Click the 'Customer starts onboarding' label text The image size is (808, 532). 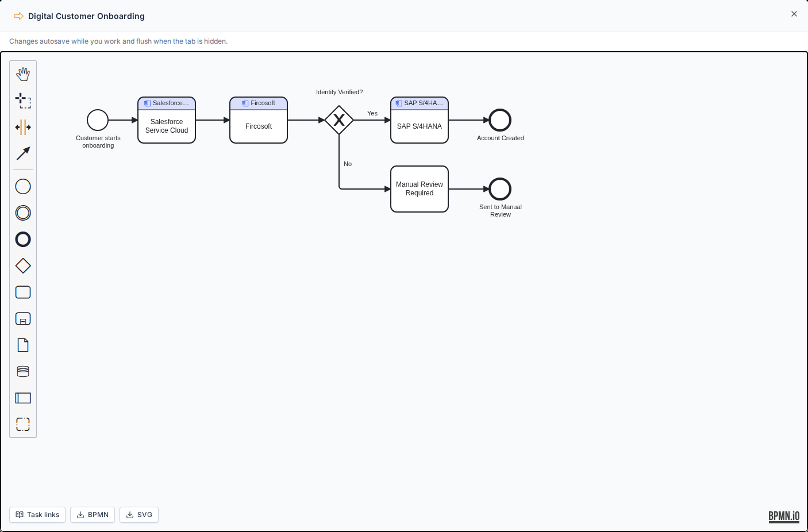tap(98, 142)
